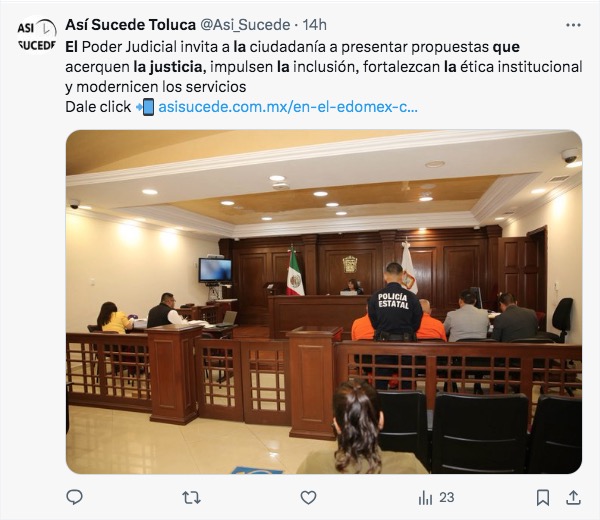
Task: Open asisucede.com.mx article link
Action: pyautogui.click(x=288, y=107)
